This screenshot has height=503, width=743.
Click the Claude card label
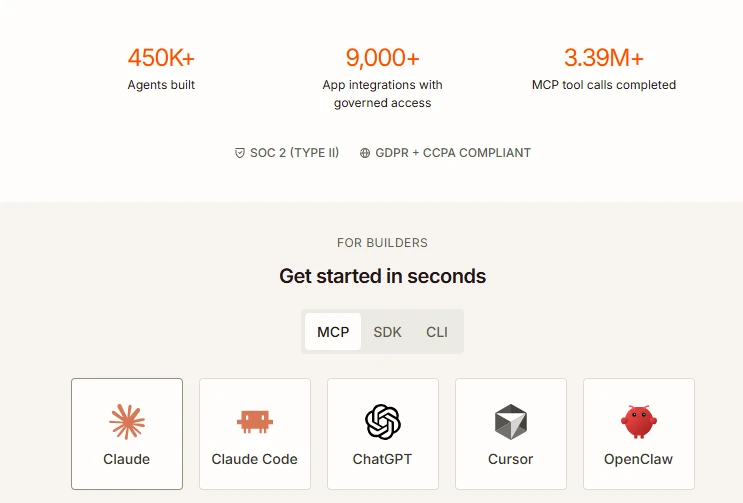click(x=127, y=459)
